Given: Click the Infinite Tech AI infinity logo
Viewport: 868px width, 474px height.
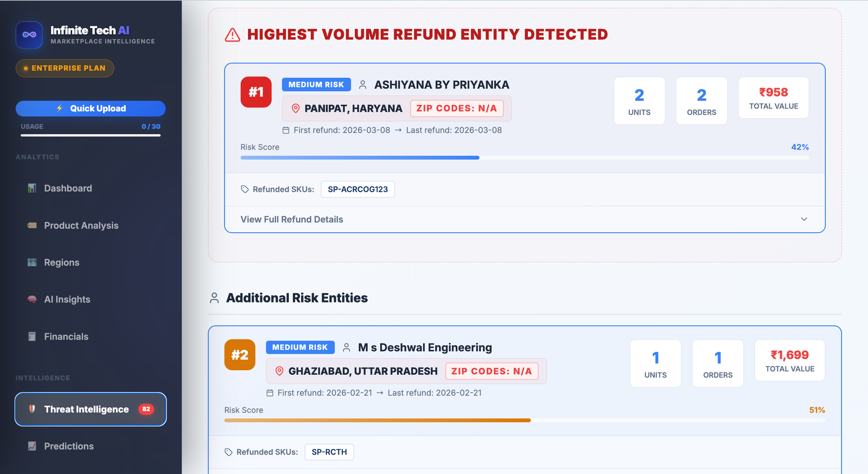Looking at the screenshot, I should tap(29, 35).
